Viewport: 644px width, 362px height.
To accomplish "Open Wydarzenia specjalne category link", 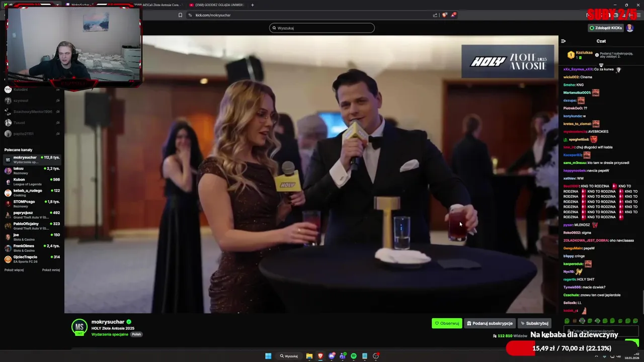I will (110, 334).
